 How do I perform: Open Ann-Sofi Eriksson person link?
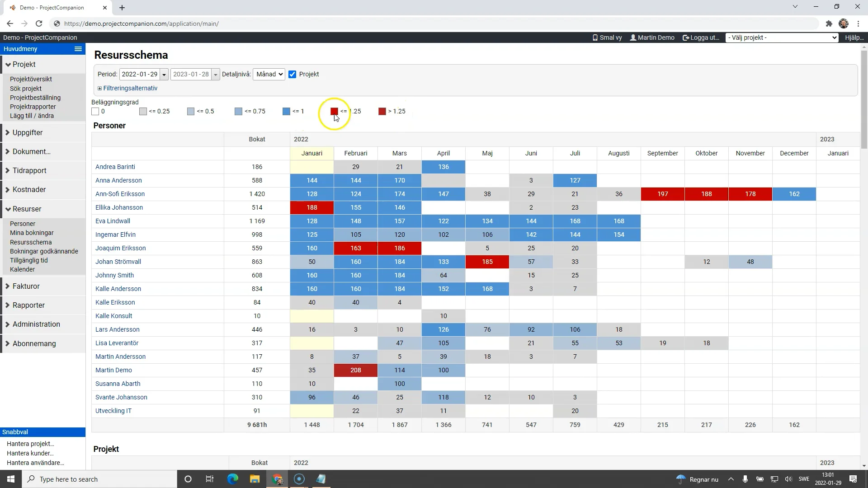pyautogui.click(x=120, y=194)
